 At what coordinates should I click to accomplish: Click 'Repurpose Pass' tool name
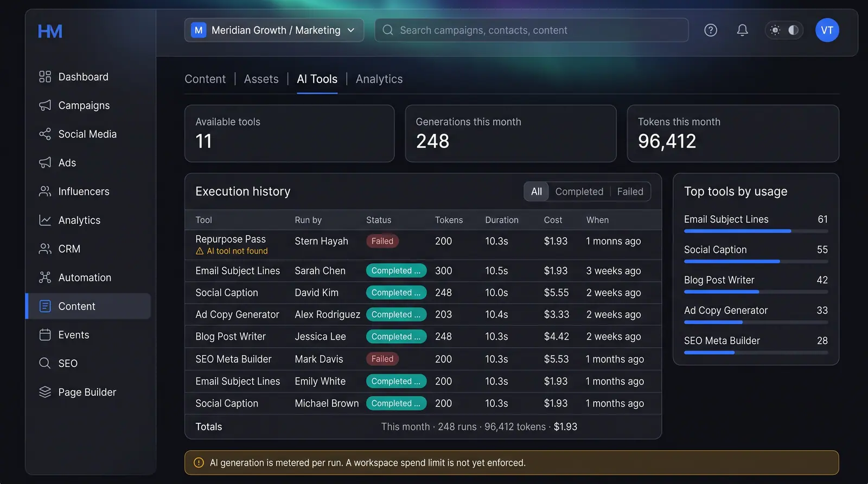pyautogui.click(x=231, y=239)
